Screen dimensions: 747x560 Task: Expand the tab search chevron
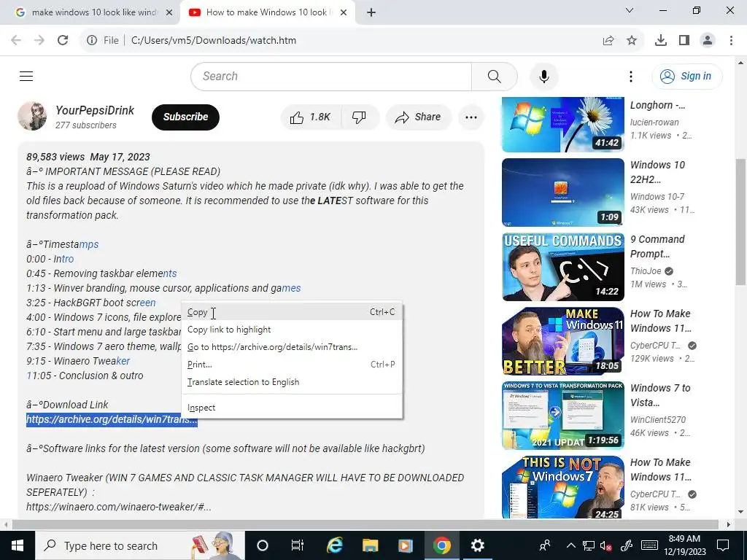point(630,10)
